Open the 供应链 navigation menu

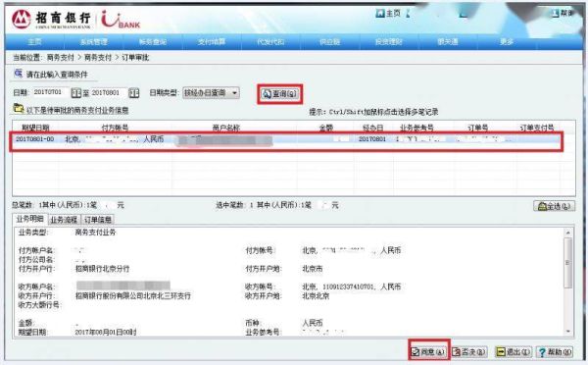[330, 41]
